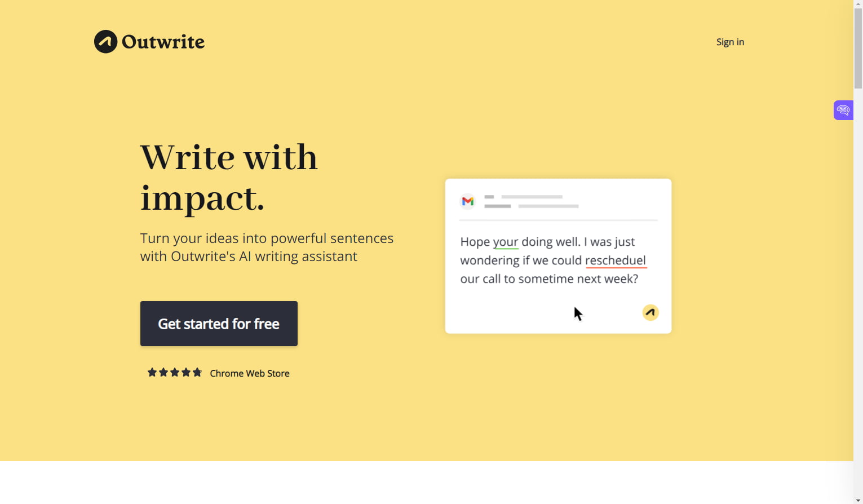This screenshot has height=504, width=863.
Task: Click the fifth star of the rating
Action: 197,372
